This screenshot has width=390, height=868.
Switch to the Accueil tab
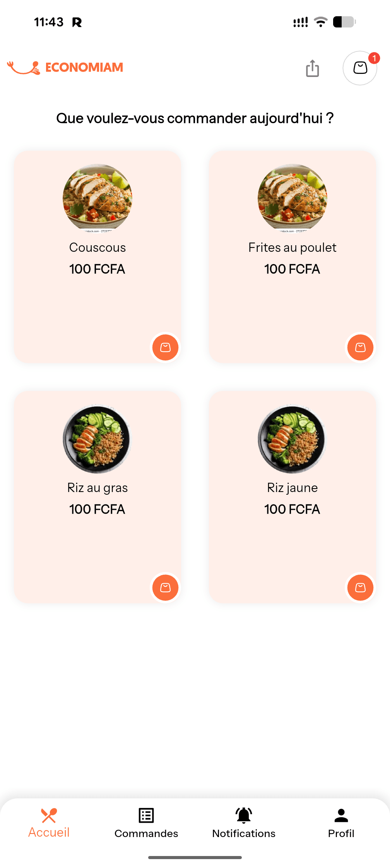49,823
